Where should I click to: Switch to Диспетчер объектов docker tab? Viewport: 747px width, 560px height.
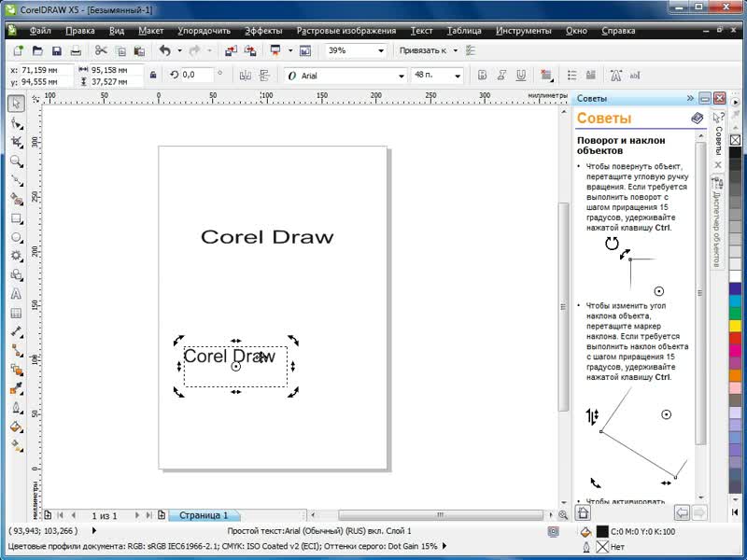(716, 222)
